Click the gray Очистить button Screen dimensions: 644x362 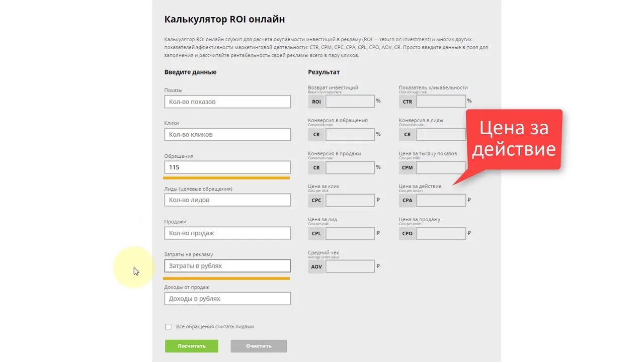[x=259, y=346]
